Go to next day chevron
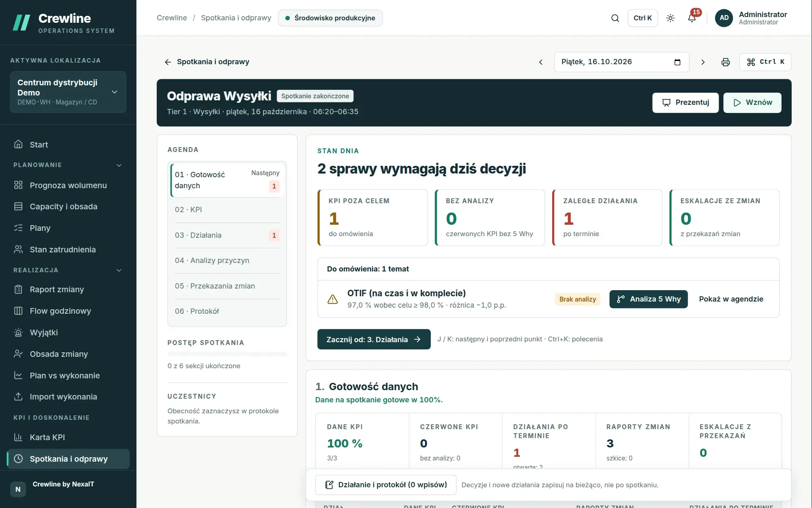The image size is (812, 508). (x=703, y=62)
